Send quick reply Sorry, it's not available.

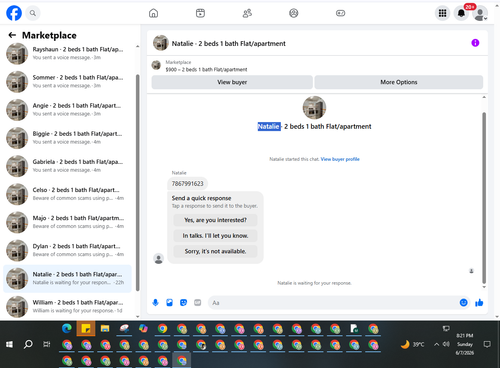coord(215,251)
